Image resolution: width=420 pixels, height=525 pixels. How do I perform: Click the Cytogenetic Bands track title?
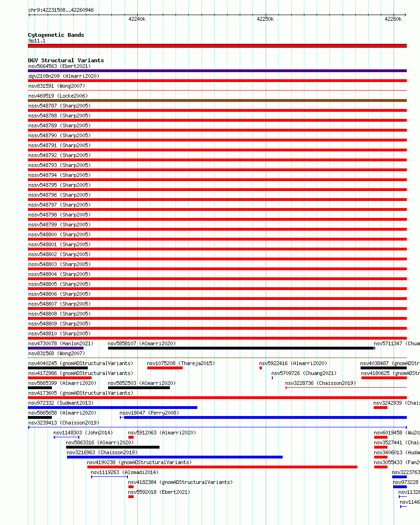coord(56,35)
